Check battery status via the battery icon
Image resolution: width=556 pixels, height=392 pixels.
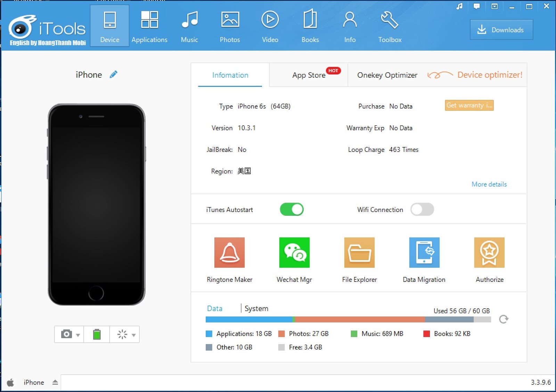[97, 334]
